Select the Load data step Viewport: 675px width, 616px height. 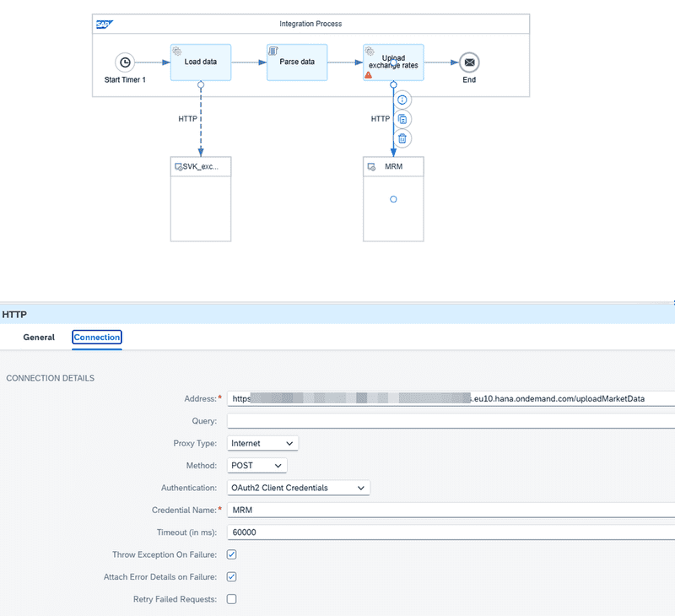[201, 62]
